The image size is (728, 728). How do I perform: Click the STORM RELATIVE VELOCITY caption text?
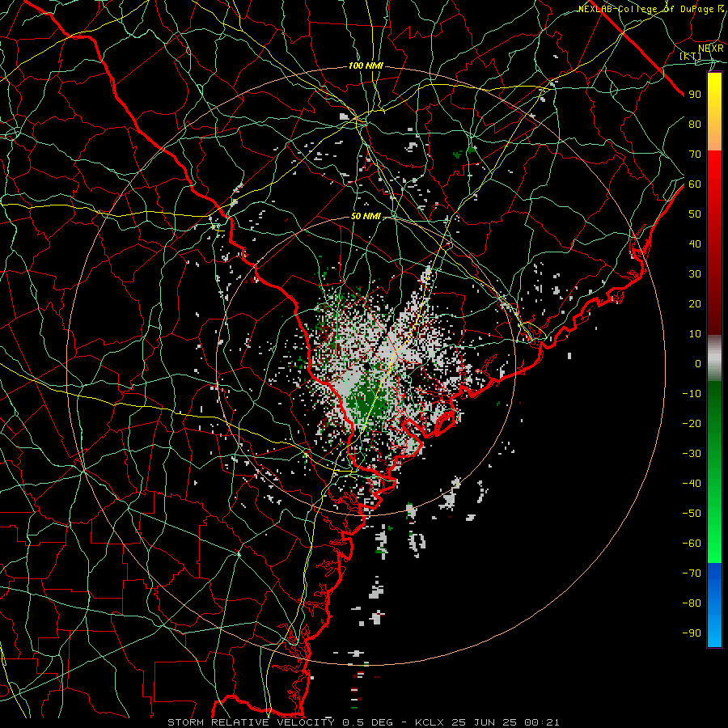(x=252, y=722)
